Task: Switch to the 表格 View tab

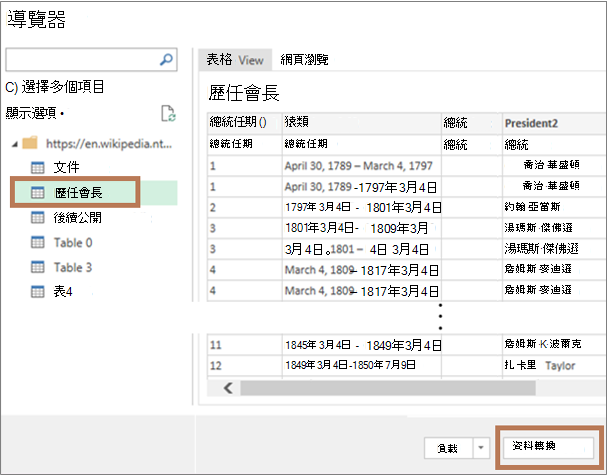Action: tap(235, 60)
